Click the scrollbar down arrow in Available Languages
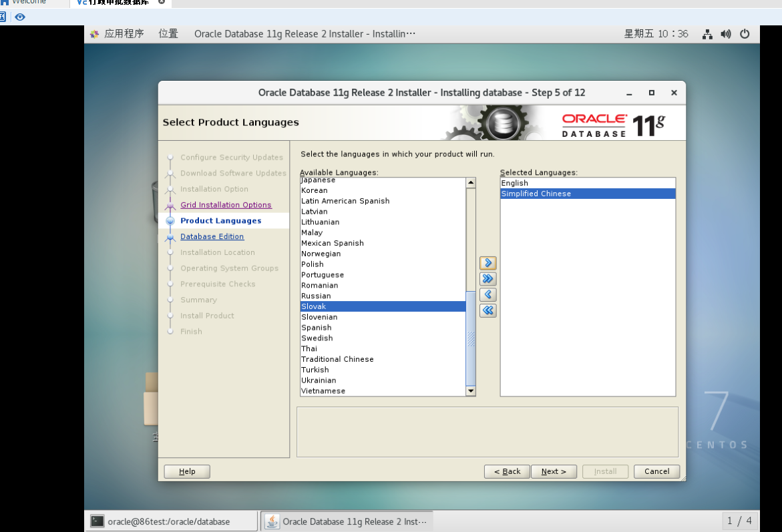 [470, 390]
